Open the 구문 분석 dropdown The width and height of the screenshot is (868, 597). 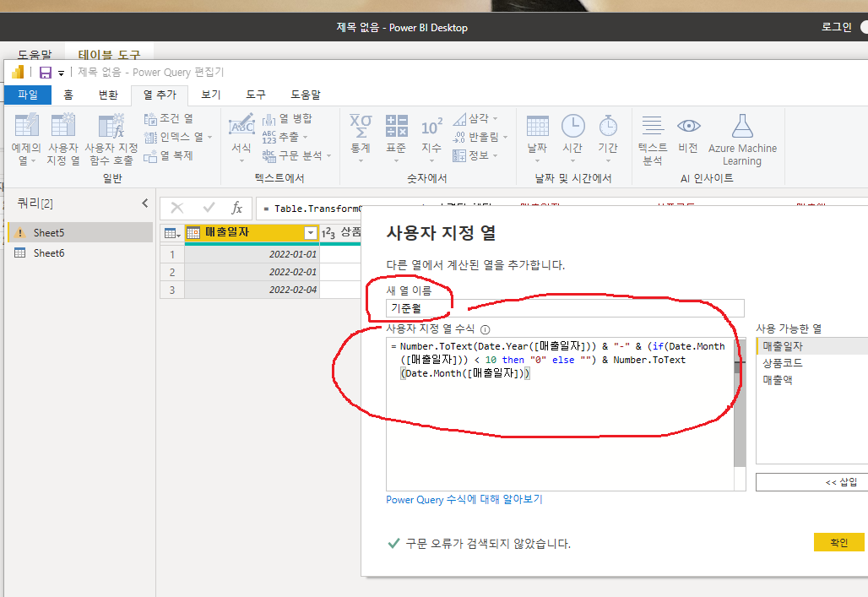296,155
